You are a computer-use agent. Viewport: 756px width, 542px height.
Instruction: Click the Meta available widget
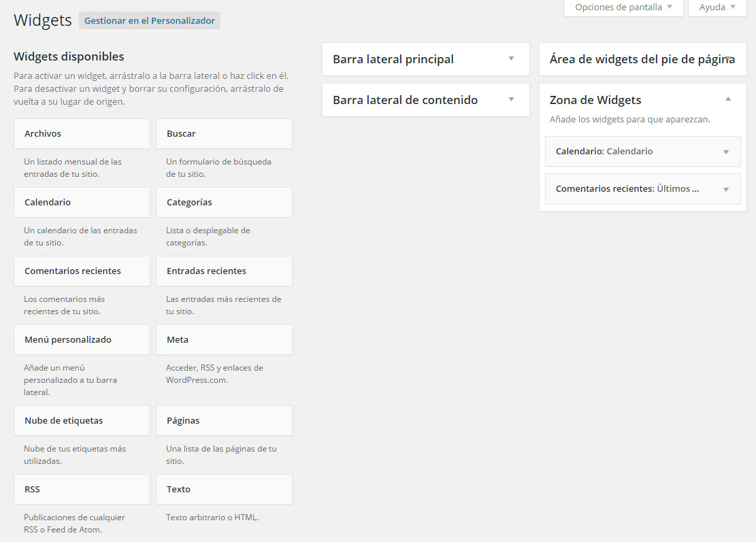224,340
